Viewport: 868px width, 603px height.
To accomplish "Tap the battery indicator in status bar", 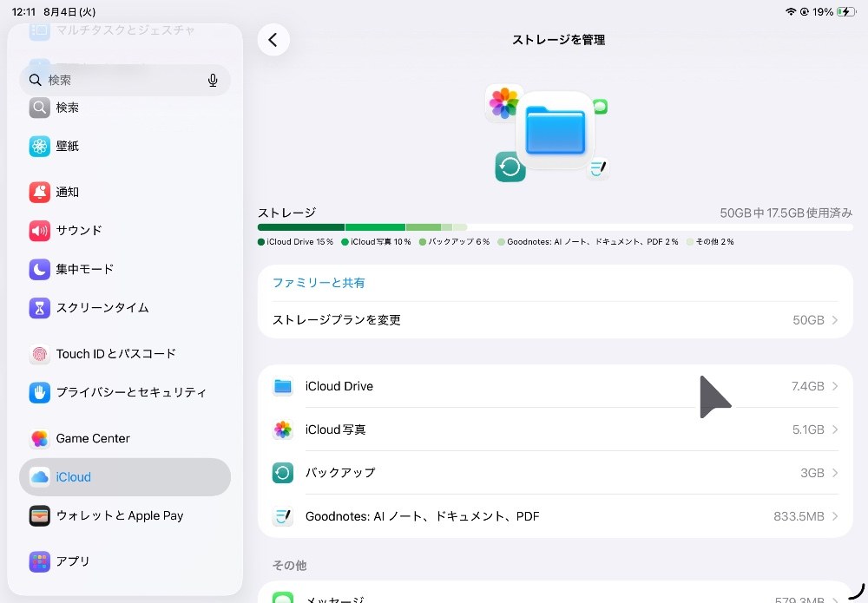I will click(846, 11).
